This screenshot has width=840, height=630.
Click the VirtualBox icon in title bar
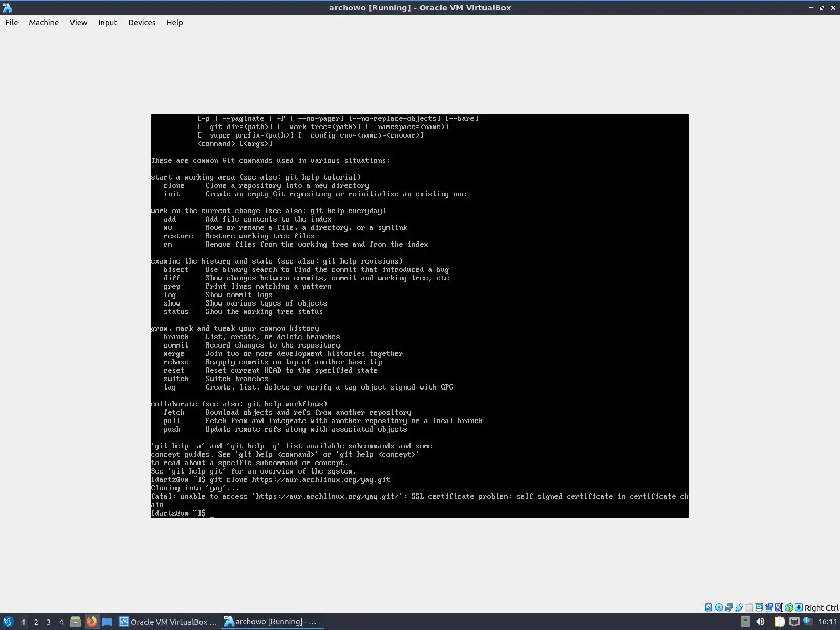tap(7, 7)
